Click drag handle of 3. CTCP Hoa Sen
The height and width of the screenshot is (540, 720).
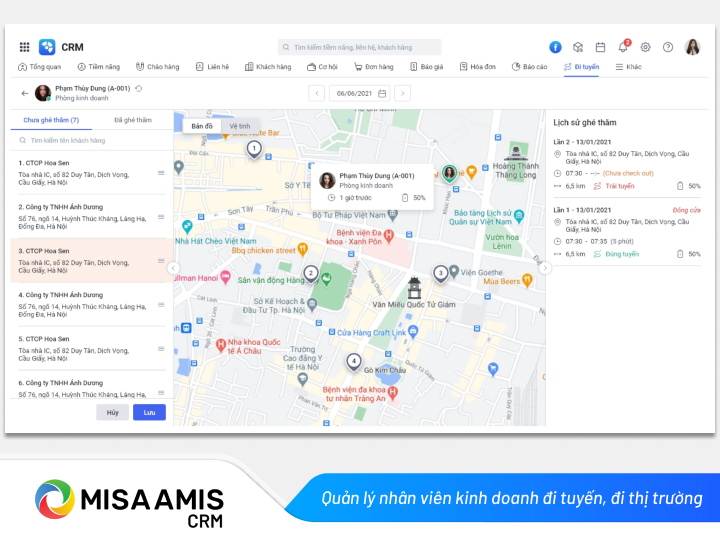point(161,261)
